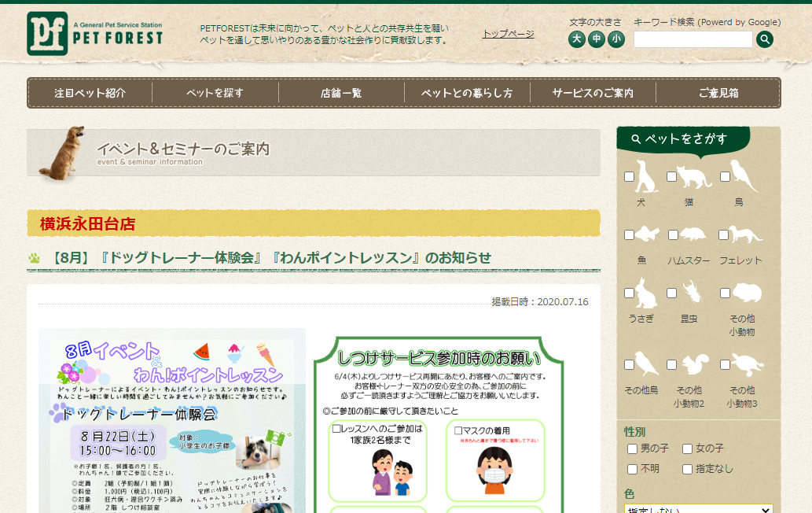Check the 魚 (fish) checkbox
The height and width of the screenshot is (513, 812).
tap(629, 234)
